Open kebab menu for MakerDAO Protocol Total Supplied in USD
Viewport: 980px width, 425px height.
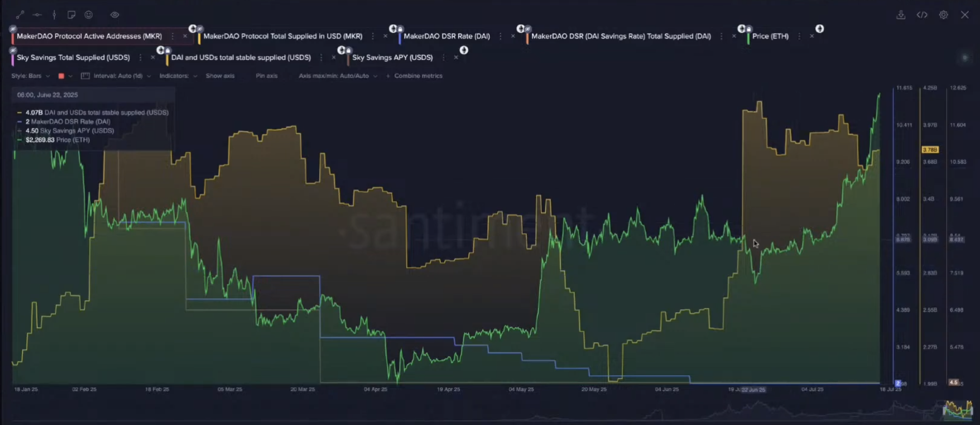373,36
